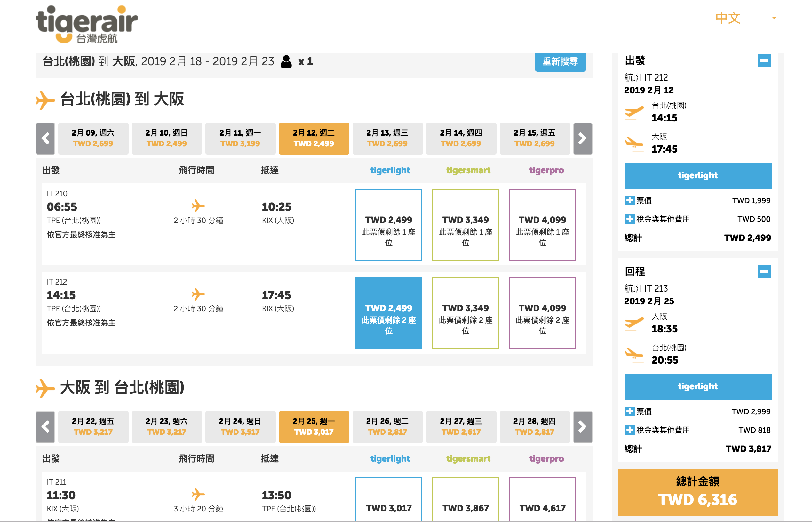Image resolution: width=812 pixels, height=523 pixels.
Task: Choose tigersmart TWD 3,867 fare for IT 211
Action: tap(465, 499)
